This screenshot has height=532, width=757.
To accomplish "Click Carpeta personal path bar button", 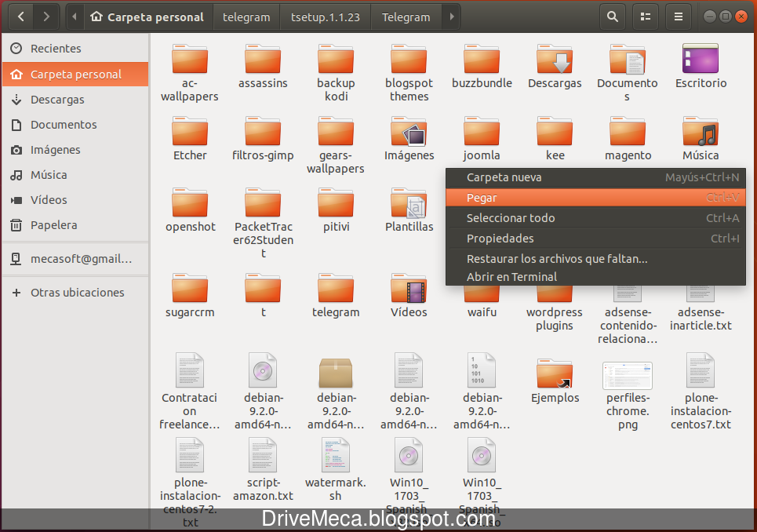I will coord(147,17).
